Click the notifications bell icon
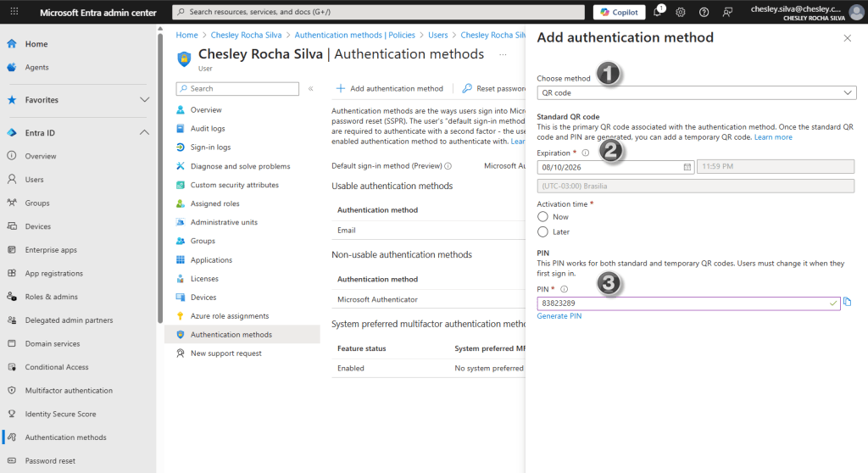The width and height of the screenshot is (868, 473). [657, 12]
